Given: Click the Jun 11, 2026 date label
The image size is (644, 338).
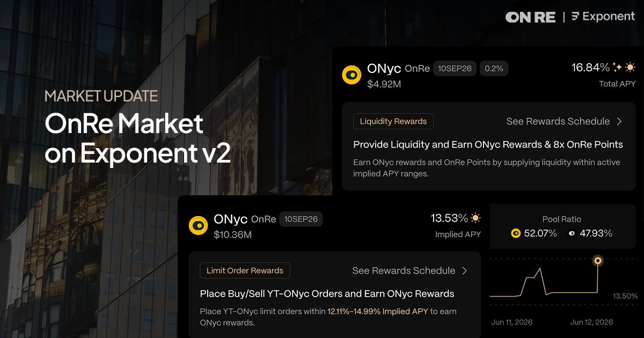Looking at the screenshot, I should click(x=511, y=322).
